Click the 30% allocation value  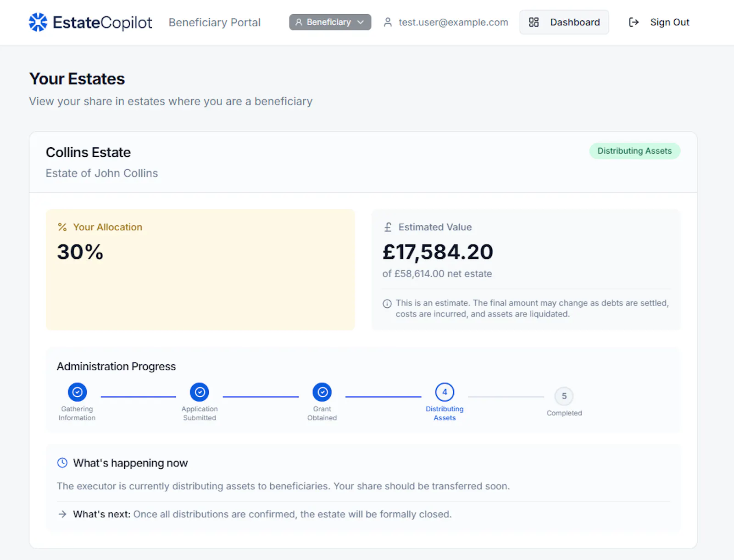[80, 252]
